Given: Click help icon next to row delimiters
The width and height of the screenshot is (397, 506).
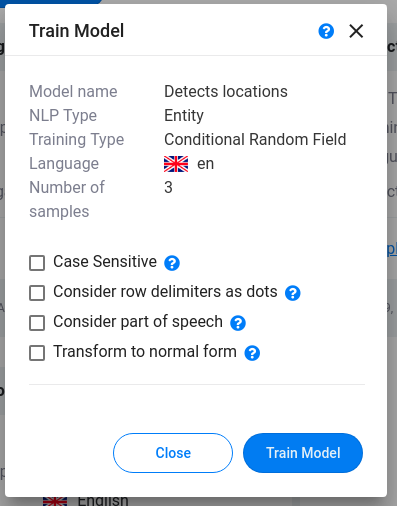Looking at the screenshot, I should point(293,293).
